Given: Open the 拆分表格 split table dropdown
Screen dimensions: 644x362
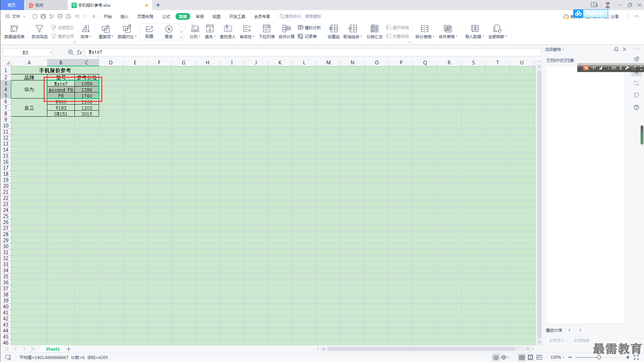Looking at the screenshot, I should (425, 32).
